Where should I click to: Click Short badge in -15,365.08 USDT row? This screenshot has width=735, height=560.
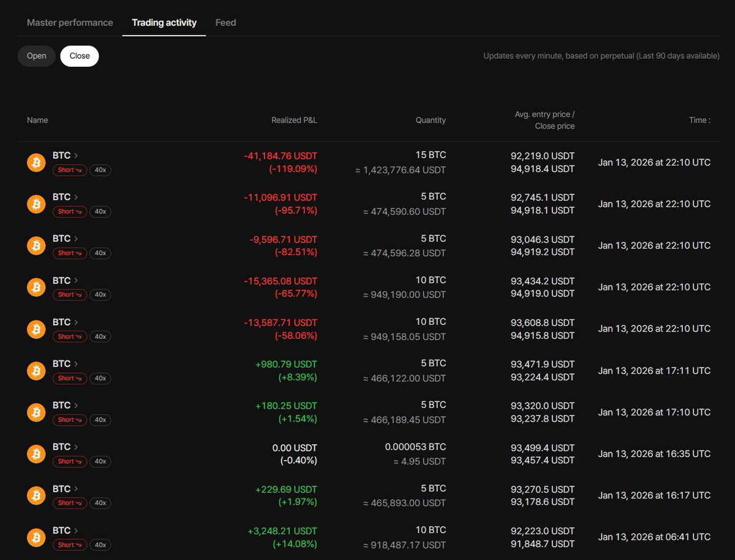(x=70, y=295)
